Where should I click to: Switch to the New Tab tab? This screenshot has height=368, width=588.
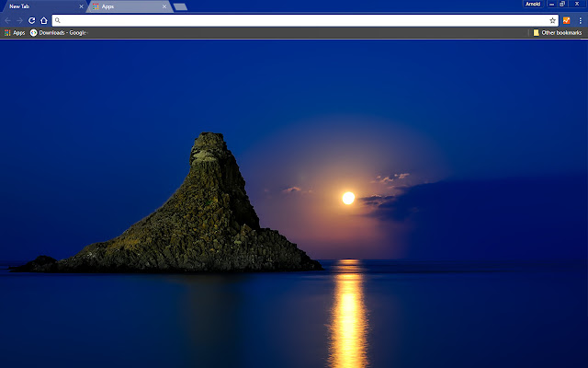point(44,6)
